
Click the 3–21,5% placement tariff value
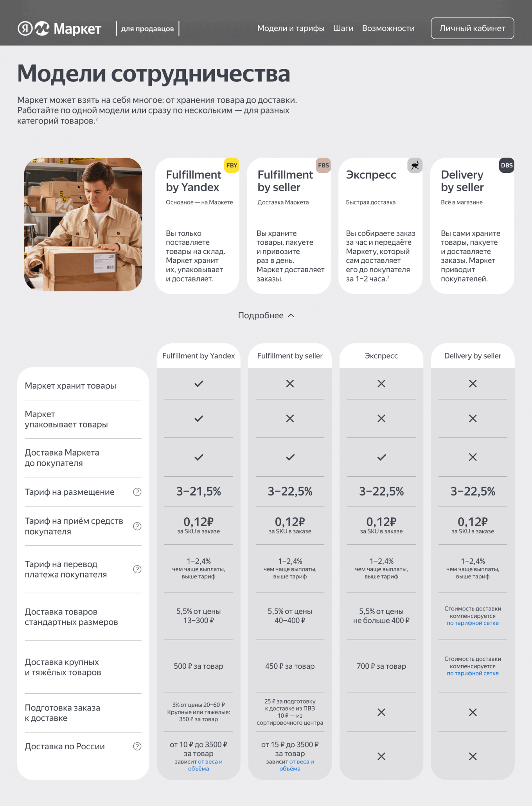[199, 492]
